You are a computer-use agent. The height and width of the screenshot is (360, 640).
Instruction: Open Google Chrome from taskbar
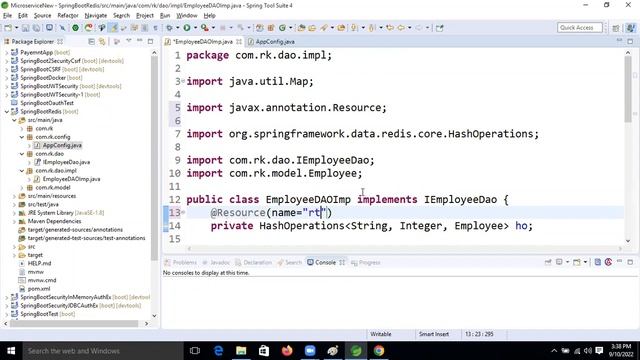(x=378, y=351)
